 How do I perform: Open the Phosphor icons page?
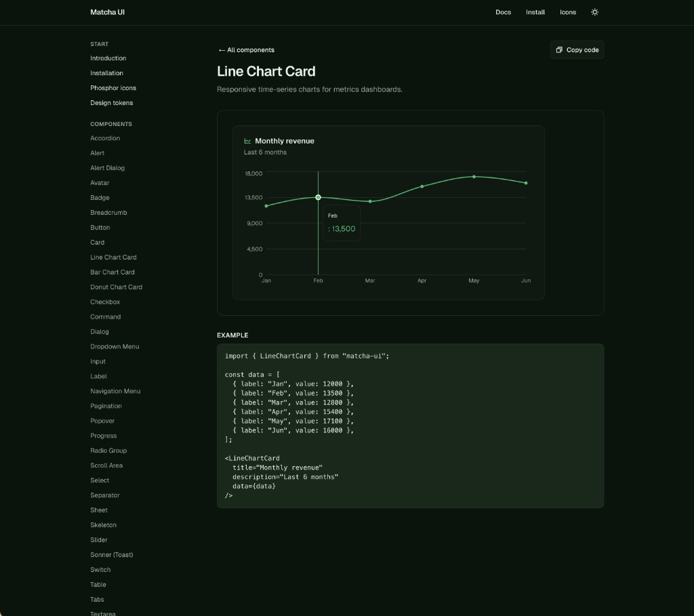click(x=113, y=87)
